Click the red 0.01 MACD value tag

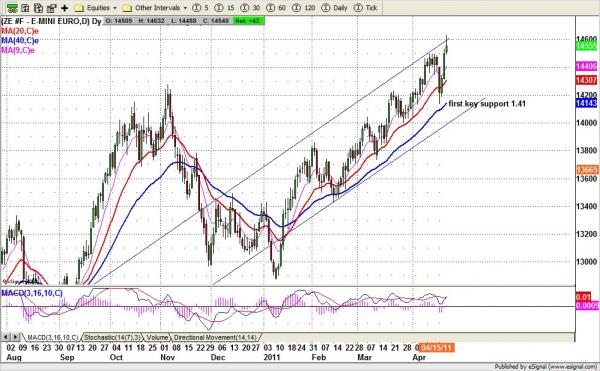pos(583,297)
